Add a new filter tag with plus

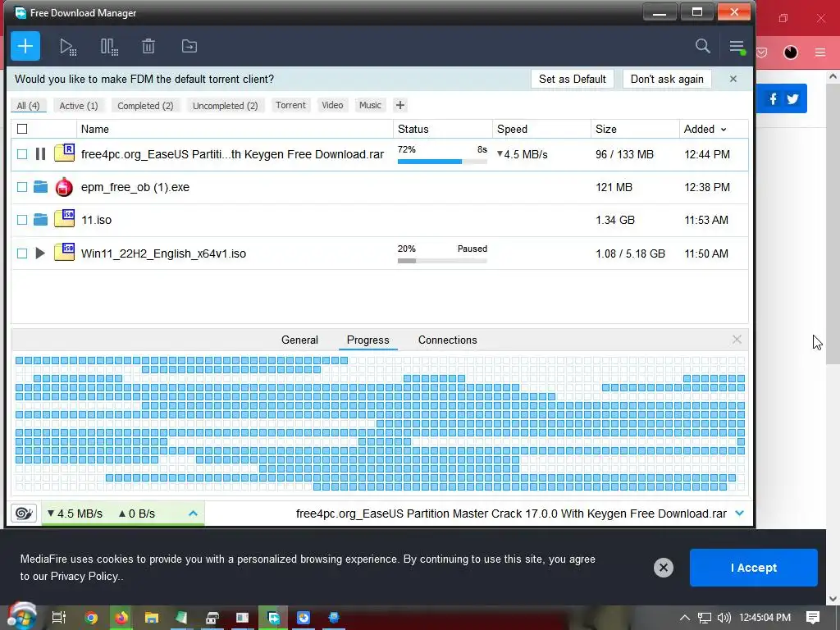click(399, 105)
